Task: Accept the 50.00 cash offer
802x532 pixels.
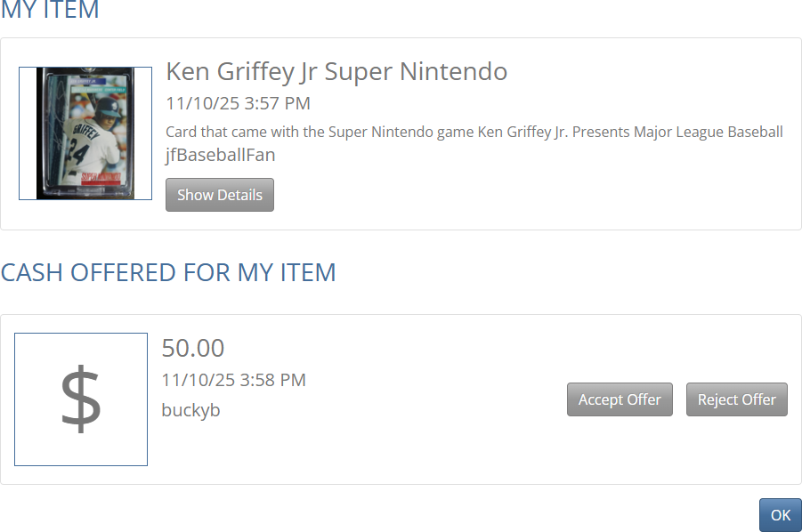Action: [620, 399]
